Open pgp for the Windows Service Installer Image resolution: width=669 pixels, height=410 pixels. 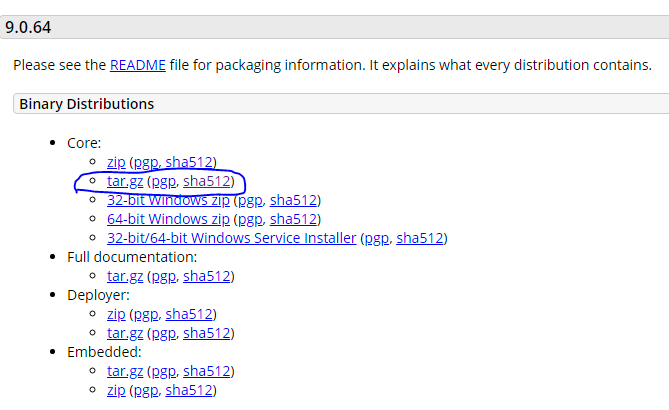point(377,238)
